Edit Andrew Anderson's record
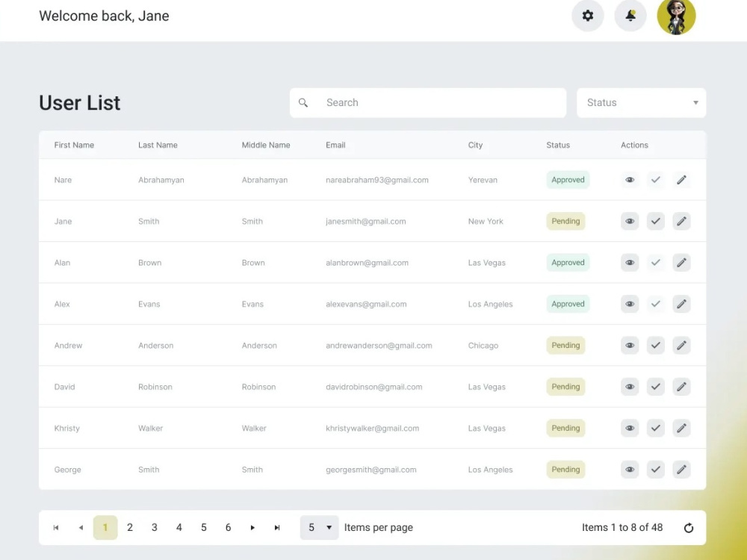 click(681, 345)
